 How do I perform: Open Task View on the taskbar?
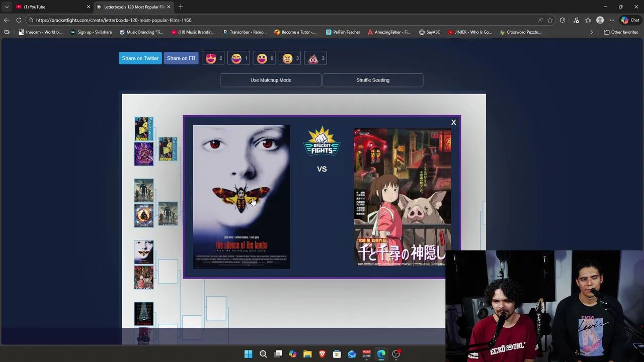pyautogui.click(x=278, y=354)
